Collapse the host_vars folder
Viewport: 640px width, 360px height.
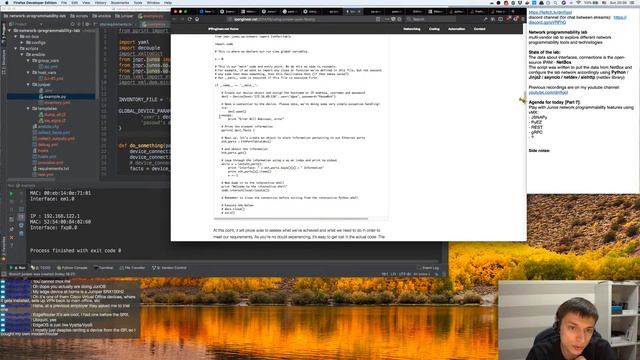point(29,73)
